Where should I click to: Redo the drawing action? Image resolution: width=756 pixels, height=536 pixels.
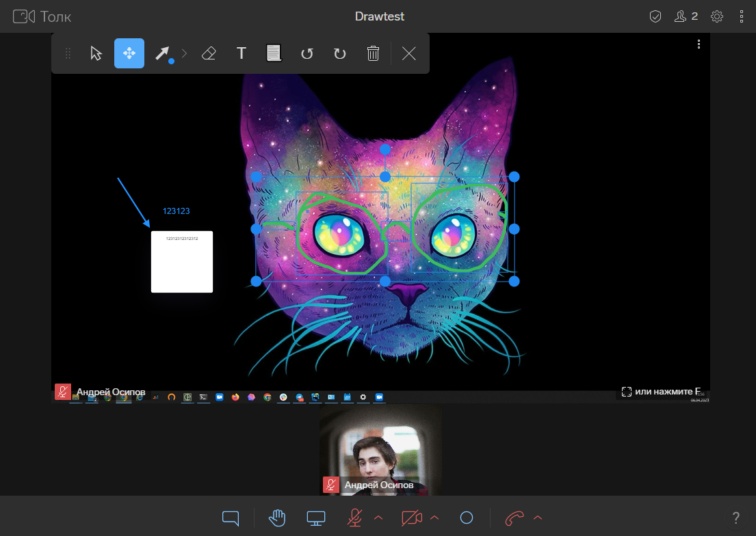click(340, 53)
